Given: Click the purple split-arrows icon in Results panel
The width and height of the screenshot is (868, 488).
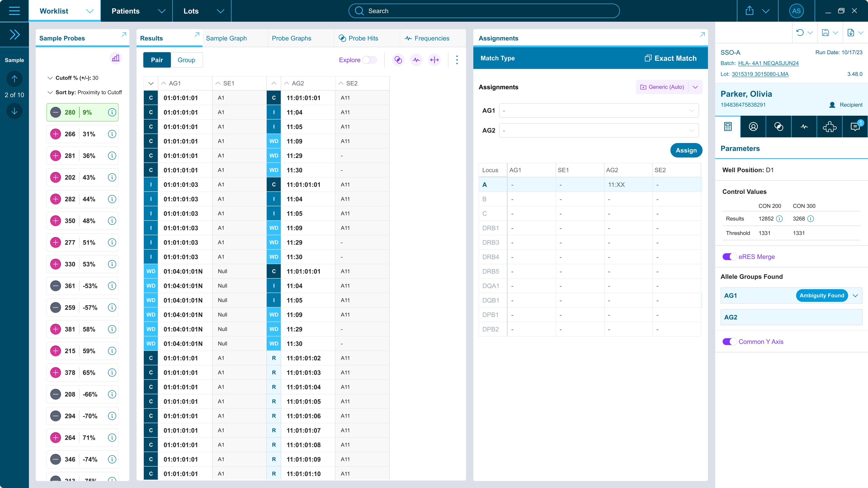Looking at the screenshot, I should (x=434, y=60).
